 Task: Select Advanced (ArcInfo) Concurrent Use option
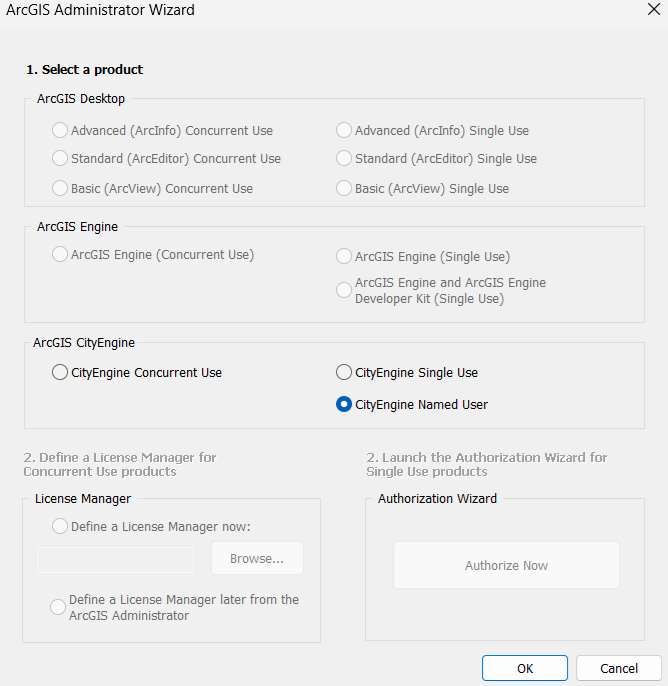pyautogui.click(x=61, y=130)
